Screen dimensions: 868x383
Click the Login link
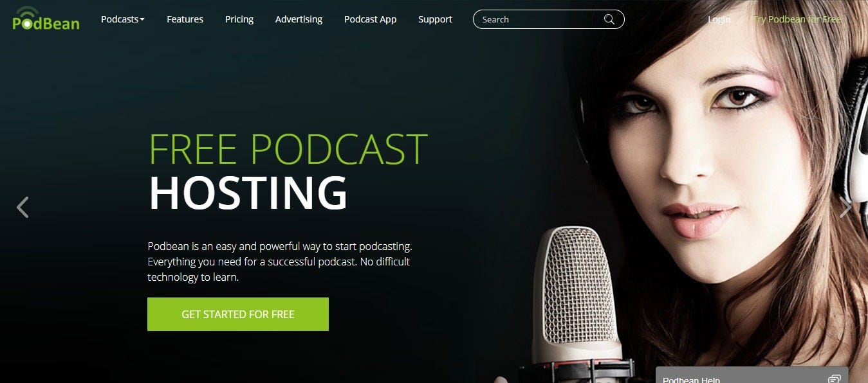719,19
